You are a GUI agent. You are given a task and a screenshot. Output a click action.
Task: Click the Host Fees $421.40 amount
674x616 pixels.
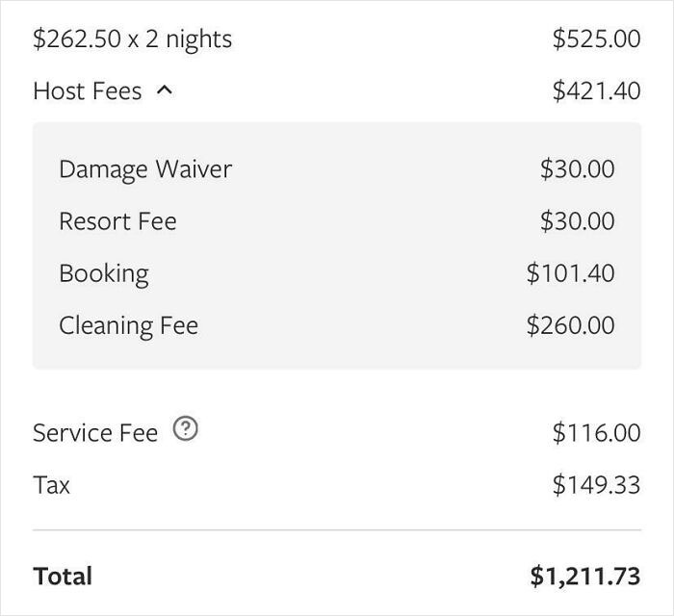pos(596,91)
